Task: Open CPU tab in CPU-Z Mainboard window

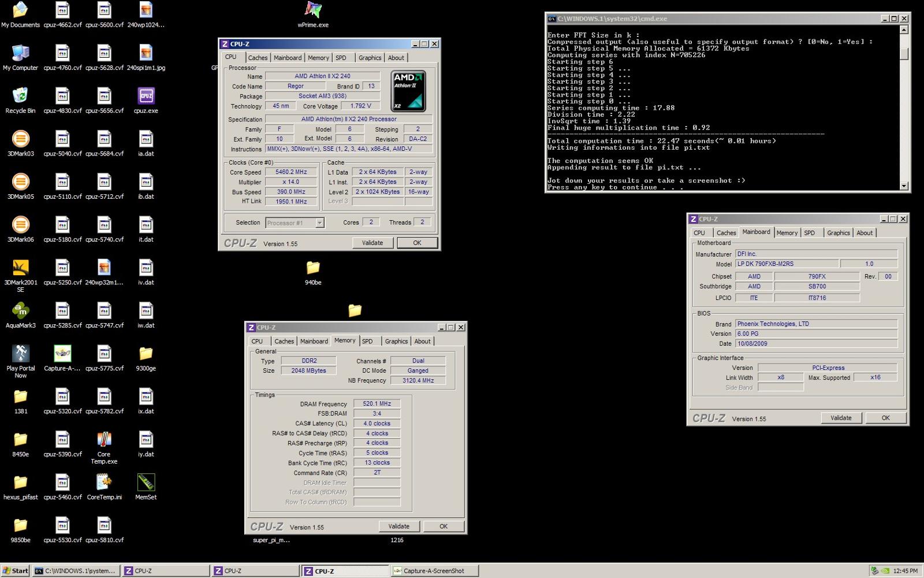Action: (x=699, y=233)
